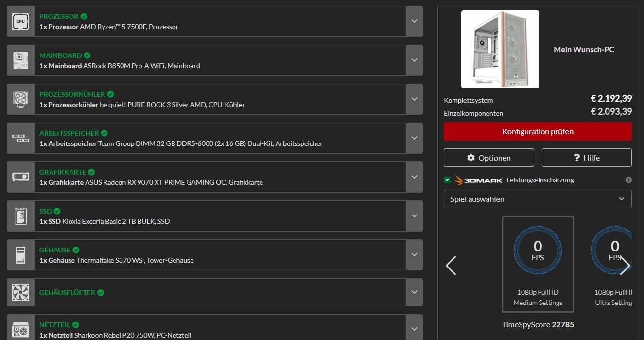Click the drive icon in the SSD row
Screen dimensions: 644x340
[20, 216]
